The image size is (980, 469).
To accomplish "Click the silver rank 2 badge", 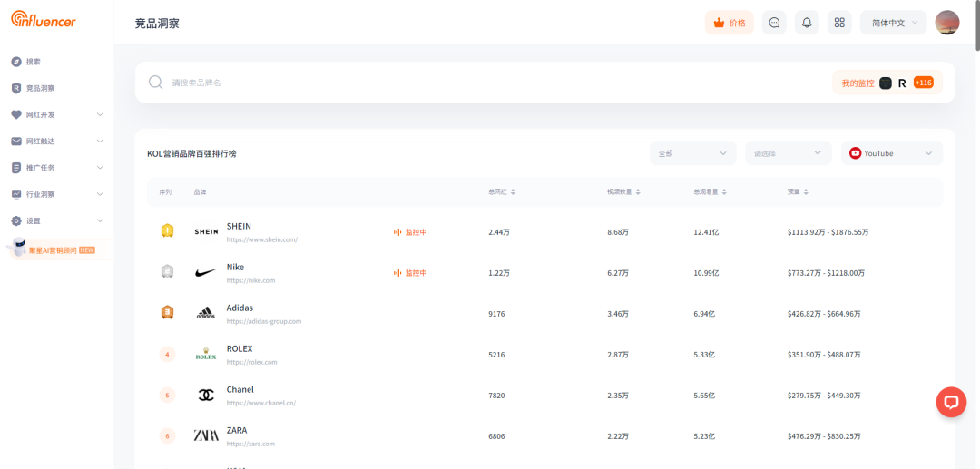I will (168, 271).
